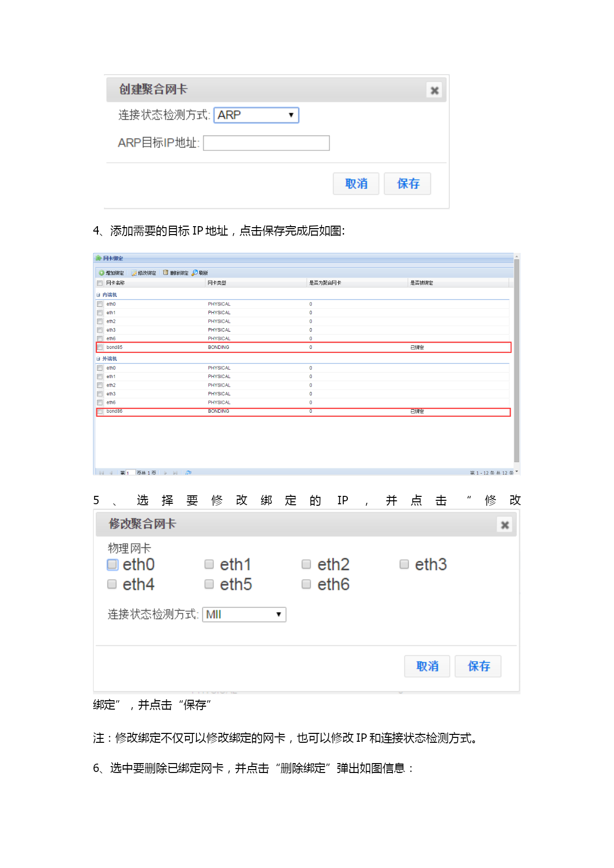
Task: Click 已绑定 status in the bond86 row
Action: pyautogui.click(x=417, y=411)
